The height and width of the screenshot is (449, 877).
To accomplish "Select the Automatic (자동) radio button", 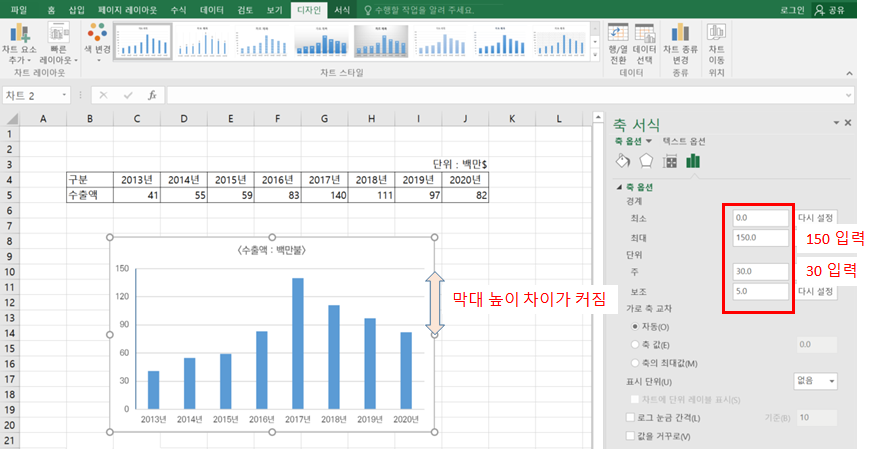I will pyautogui.click(x=635, y=326).
